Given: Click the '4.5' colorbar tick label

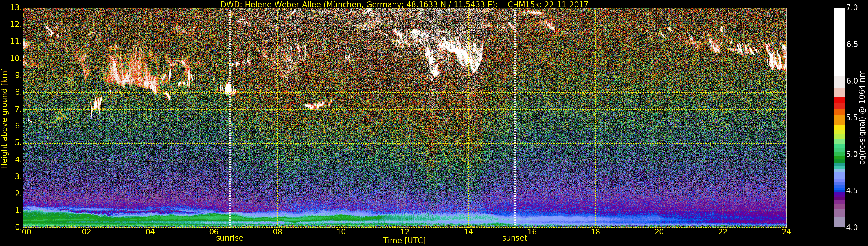Looking at the screenshot, I should [x=852, y=191].
